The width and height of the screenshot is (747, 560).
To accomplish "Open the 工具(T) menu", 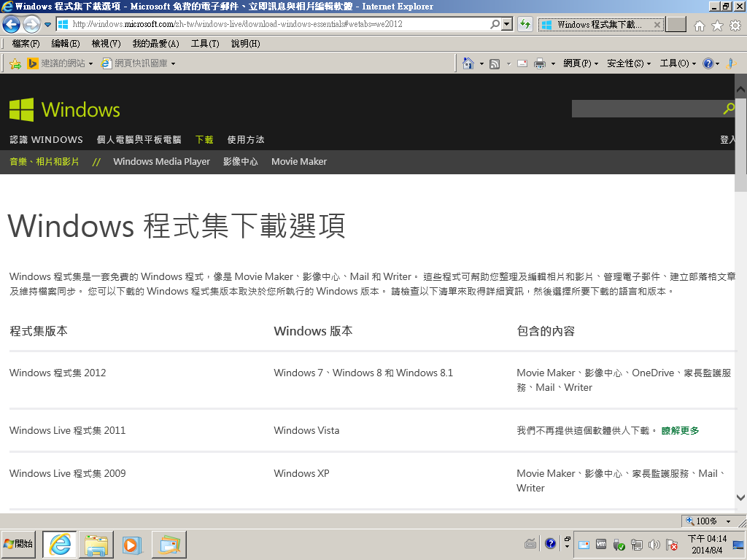I will click(205, 44).
